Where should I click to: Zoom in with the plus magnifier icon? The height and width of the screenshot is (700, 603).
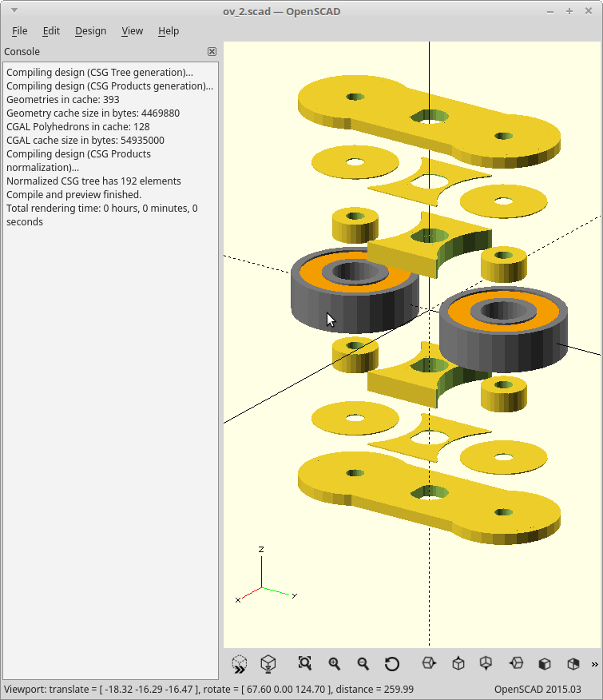coord(334,663)
